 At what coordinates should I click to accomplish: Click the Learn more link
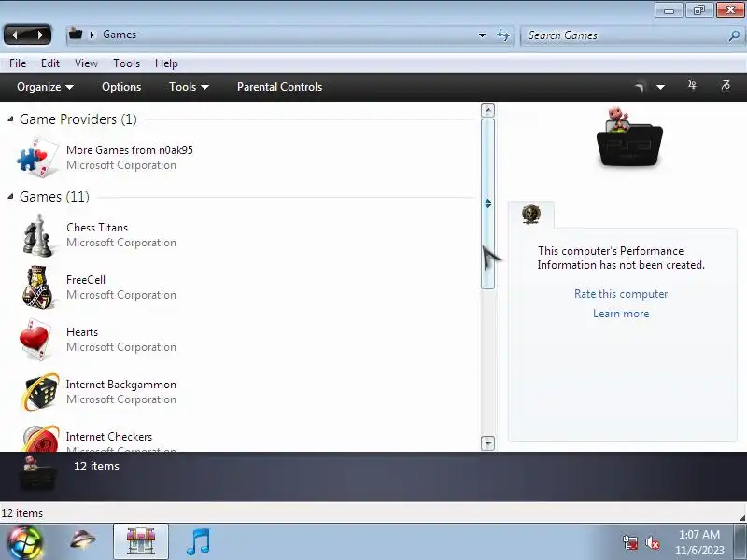coord(621,314)
